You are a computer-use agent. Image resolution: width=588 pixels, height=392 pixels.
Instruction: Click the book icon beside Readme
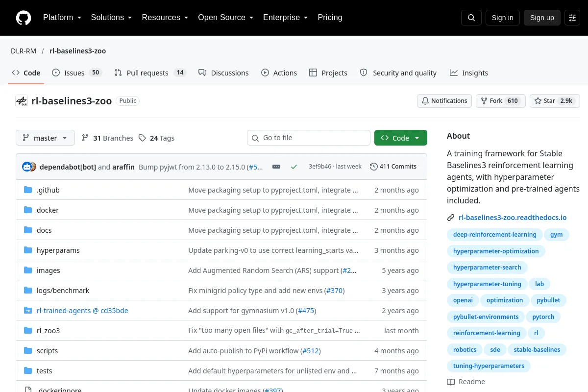(x=451, y=382)
